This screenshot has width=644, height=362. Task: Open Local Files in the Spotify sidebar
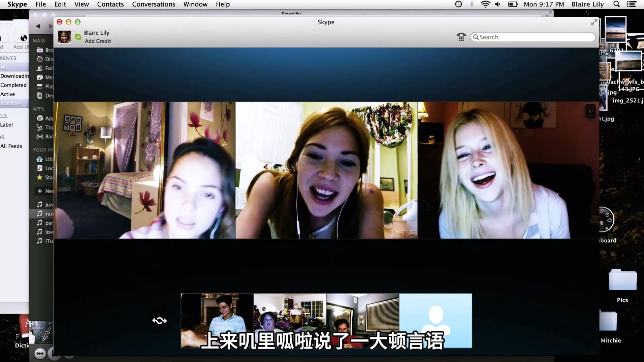[45, 168]
